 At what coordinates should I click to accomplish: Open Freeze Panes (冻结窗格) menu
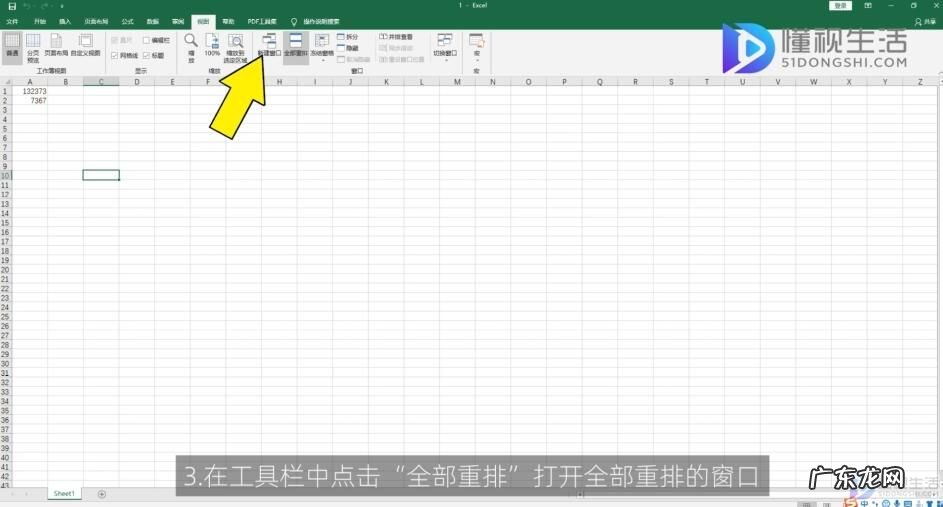coord(322,47)
